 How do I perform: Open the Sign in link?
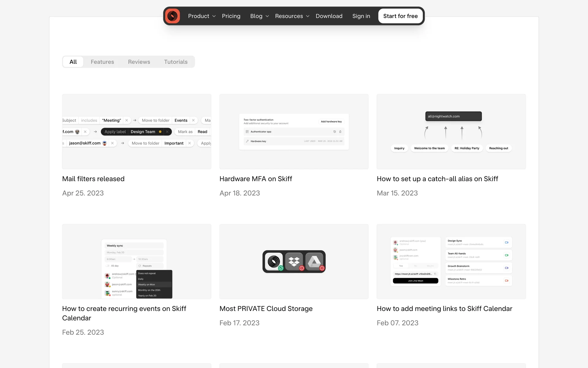point(361,16)
